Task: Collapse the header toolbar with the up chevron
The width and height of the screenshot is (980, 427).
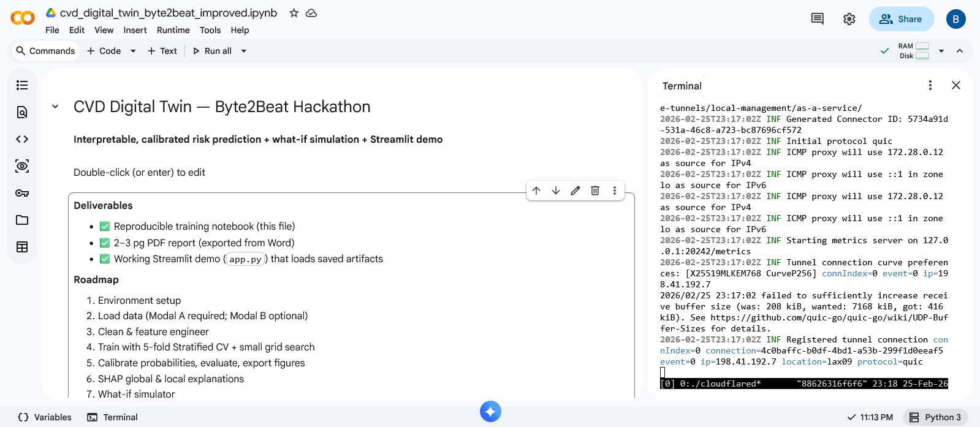Action: [960, 51]
